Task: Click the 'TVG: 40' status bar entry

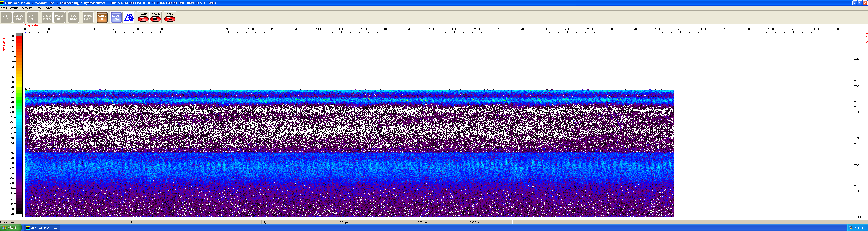Action: coord(422,222)
